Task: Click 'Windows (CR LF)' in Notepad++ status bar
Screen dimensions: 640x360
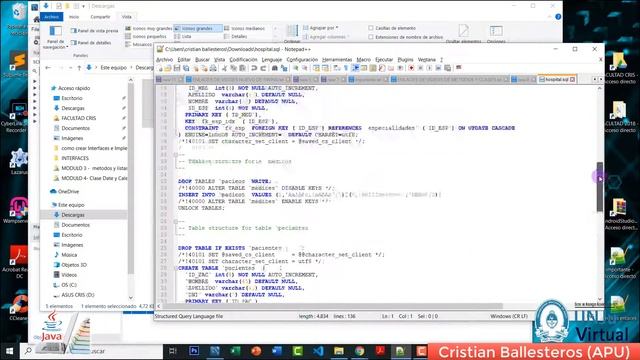Action: [509, 316]
